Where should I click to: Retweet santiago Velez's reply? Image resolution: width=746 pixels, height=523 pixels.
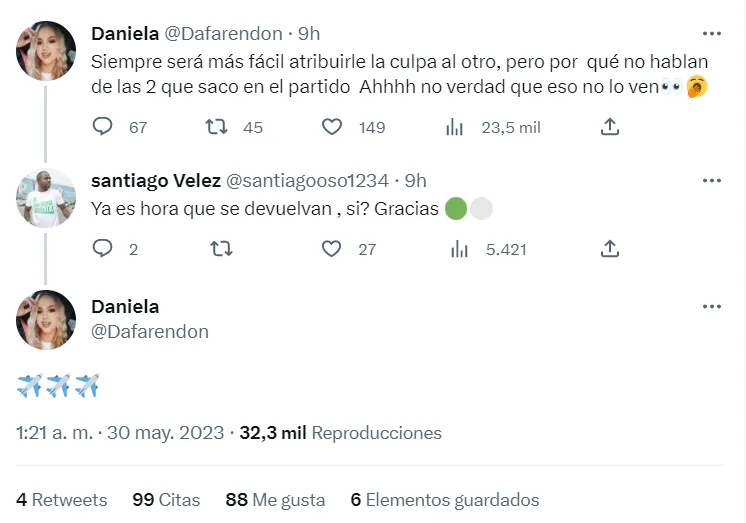pyautogui.click(x=216, y=249)
